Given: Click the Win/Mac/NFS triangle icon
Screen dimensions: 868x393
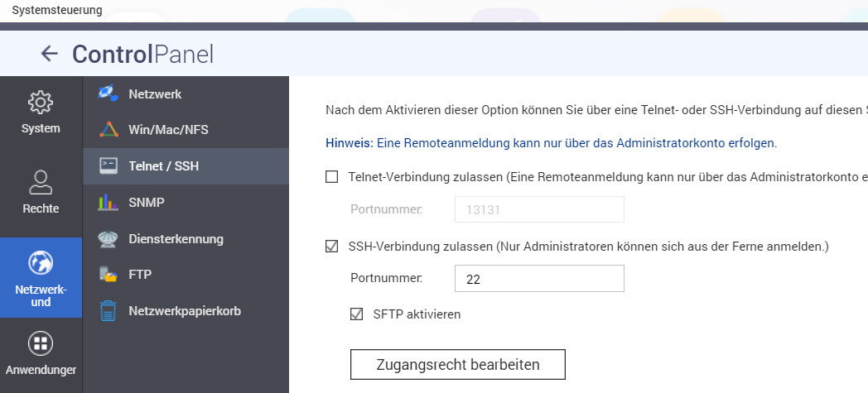Looking at the screenshot, I should click(108, 130).
